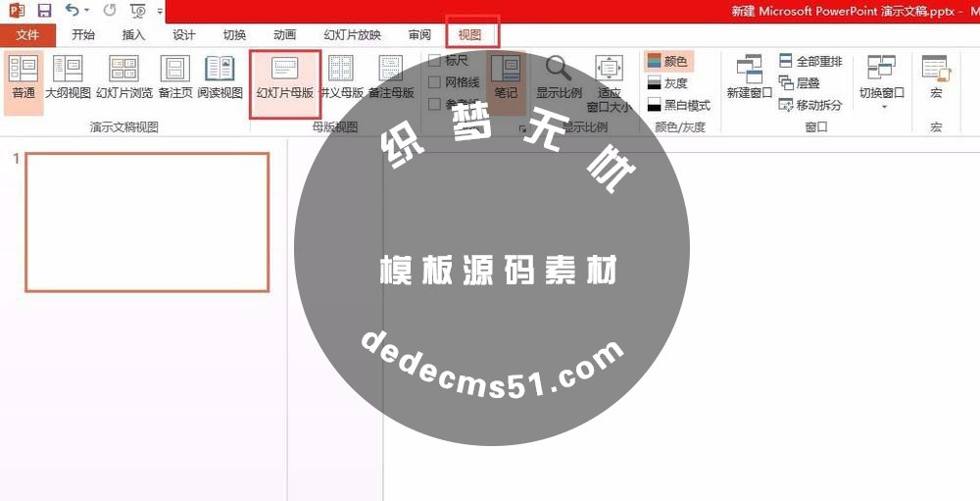
Task: Click 移动拆分 move split
Action: [x=810, y=105]
